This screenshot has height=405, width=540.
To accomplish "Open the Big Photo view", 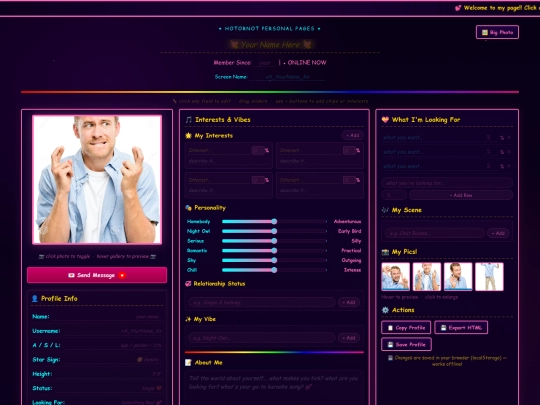I will tap(497, 32).
